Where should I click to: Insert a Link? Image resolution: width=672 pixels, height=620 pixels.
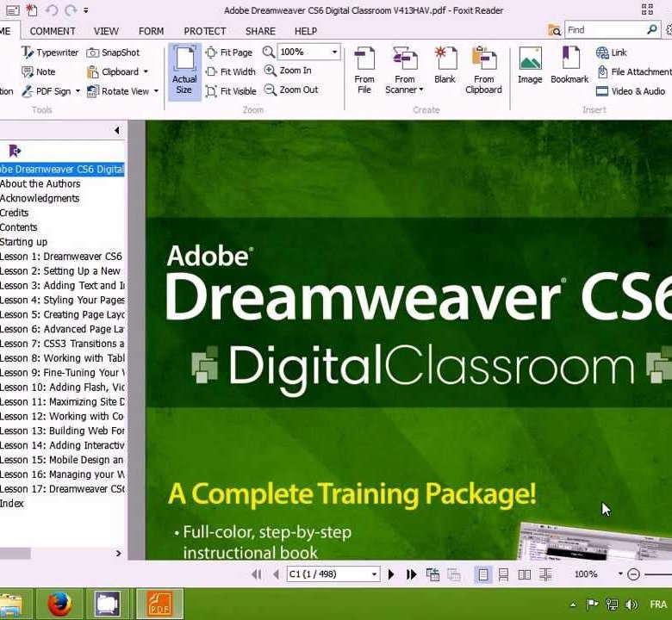pyautogui.click(x=611, y=53)
